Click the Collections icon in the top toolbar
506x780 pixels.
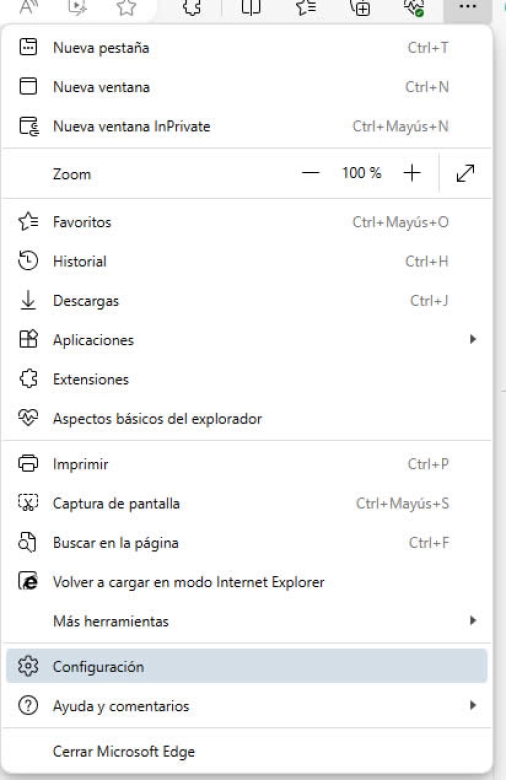point(360,7)
